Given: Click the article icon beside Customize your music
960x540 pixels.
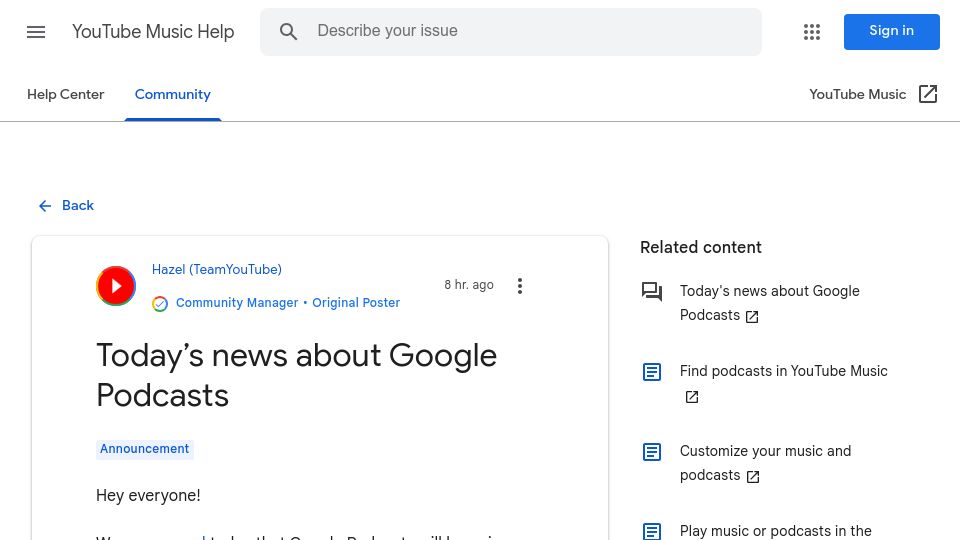Looking at the screenshot, I should [652, 452].
